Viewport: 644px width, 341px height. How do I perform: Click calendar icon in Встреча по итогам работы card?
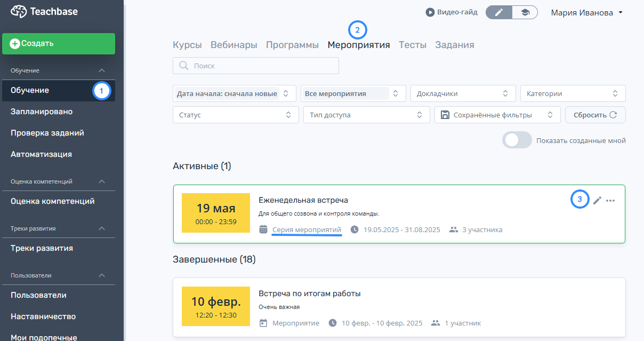[263, 323]
